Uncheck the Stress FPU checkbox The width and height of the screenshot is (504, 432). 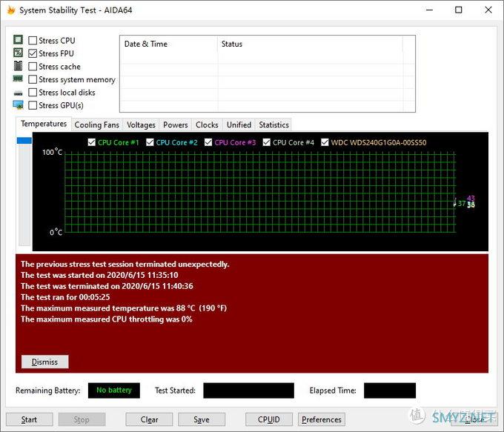pos(33,53)
